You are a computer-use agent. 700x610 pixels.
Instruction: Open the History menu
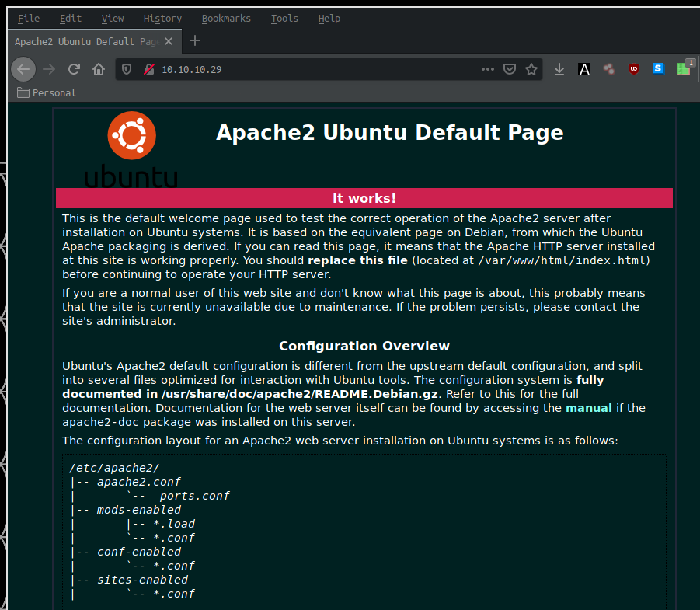(x=162, y=19)
